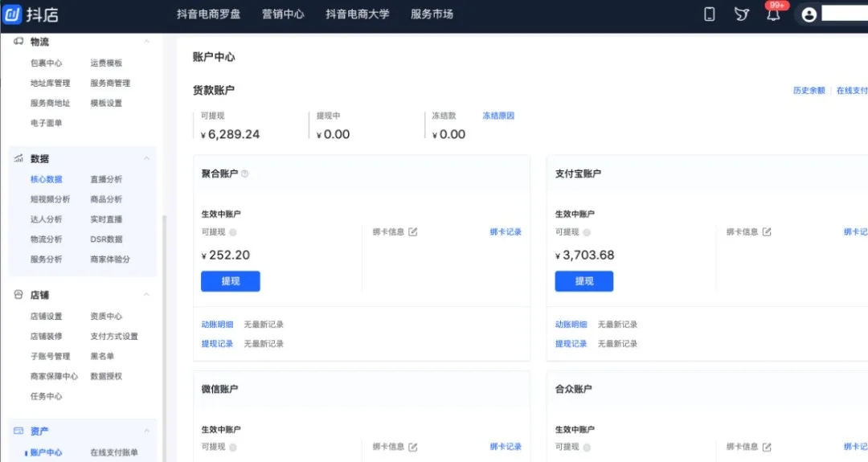
Task: Go to 运费模板 in sidebar
Action: (x=106, y=63)
